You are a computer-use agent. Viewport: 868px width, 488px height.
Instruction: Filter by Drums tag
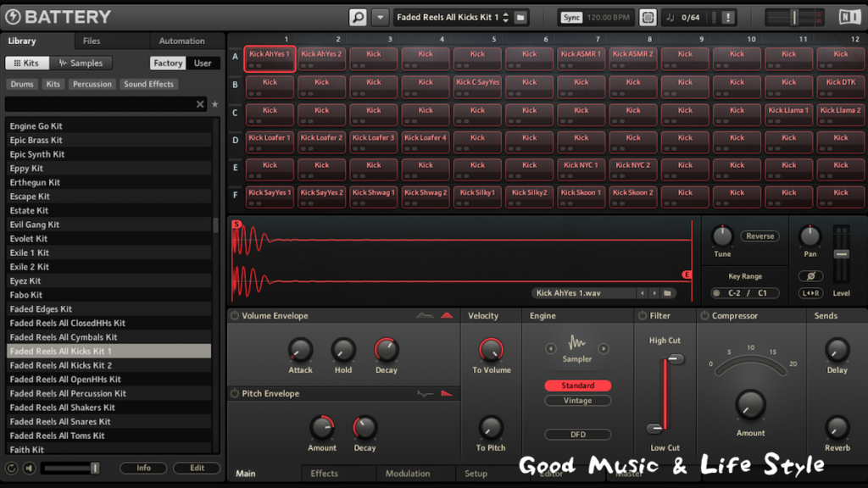point(22,84)
